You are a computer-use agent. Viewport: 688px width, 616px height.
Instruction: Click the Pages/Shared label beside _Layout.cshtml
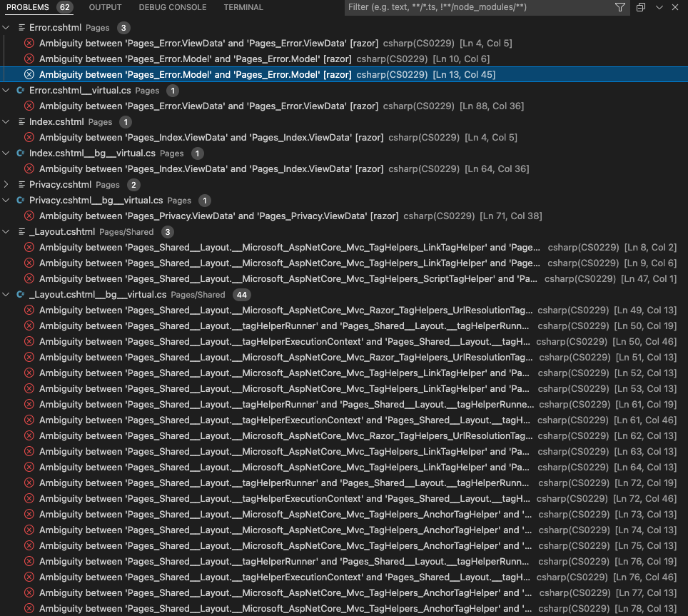126,232
